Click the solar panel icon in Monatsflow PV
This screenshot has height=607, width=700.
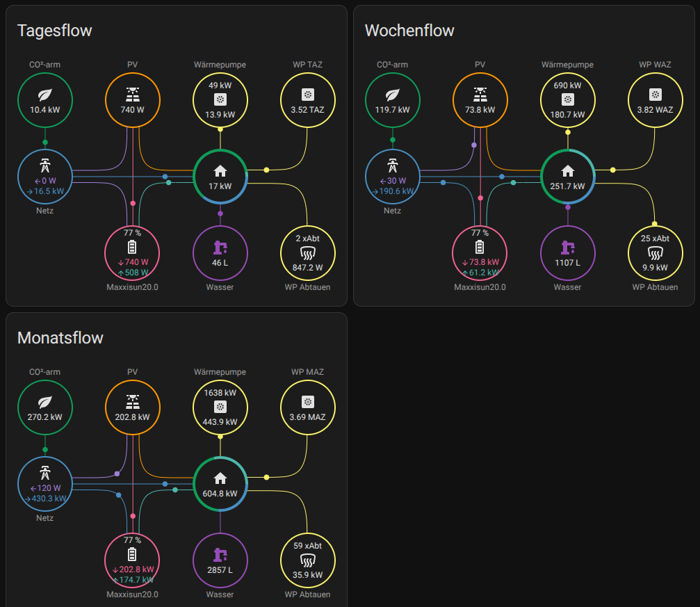coord(132,402)
